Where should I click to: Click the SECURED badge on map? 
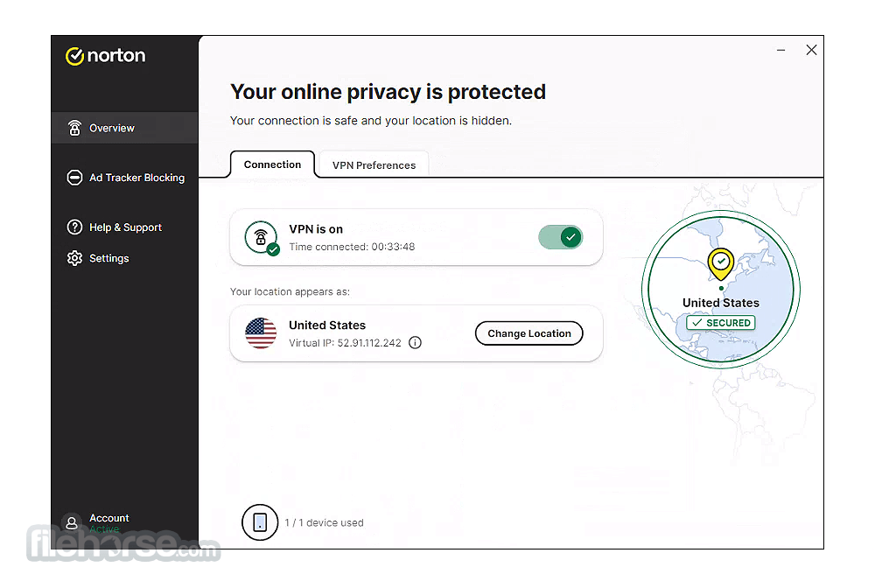click(721, 323)
